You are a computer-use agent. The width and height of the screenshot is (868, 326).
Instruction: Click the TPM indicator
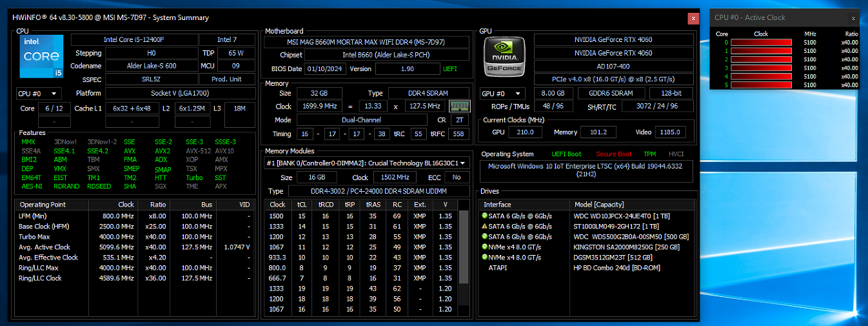click(x=650, y=154)
